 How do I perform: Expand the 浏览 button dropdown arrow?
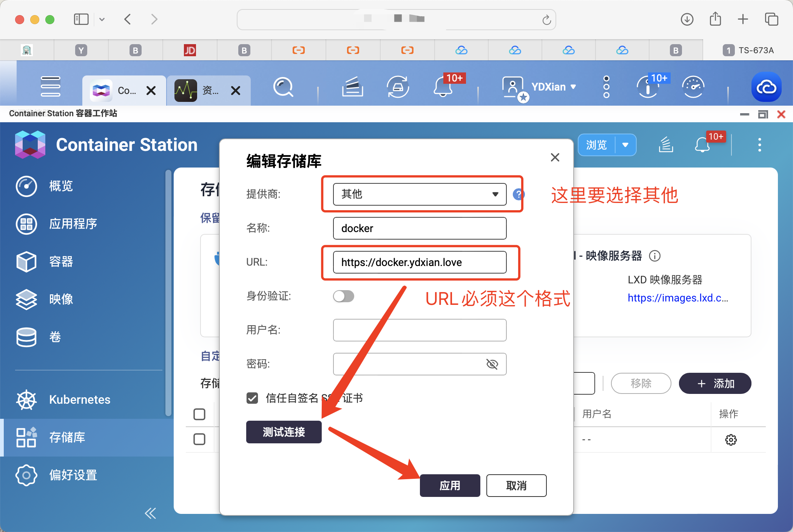(x=625, y=145)
